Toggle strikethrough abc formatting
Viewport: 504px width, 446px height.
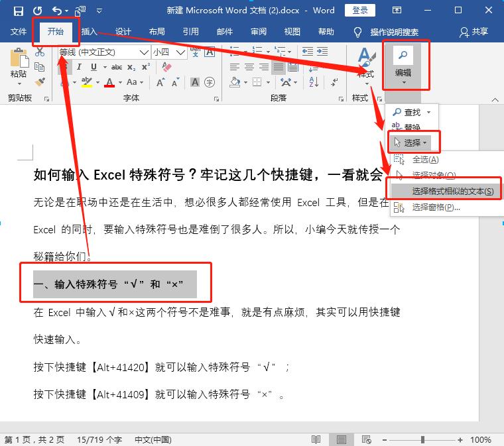pyautogui.click(x=116, y=67)
